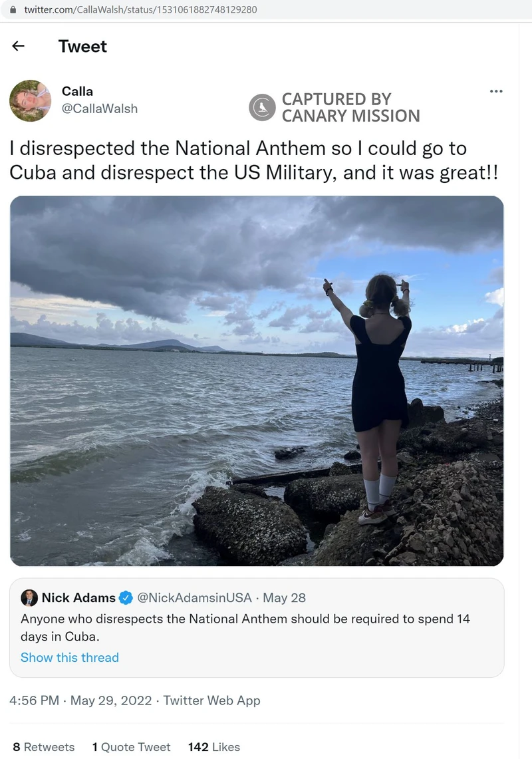Click the Canary Mission bird logo
This screenshot has width=532, height=759.
(x=262, y=108)
